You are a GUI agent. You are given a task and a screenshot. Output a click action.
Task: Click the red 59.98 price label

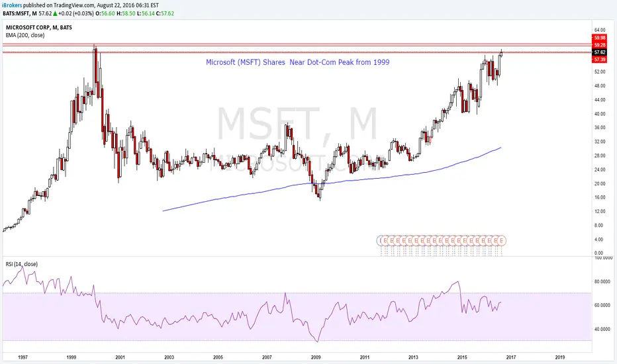pos(599,38)
